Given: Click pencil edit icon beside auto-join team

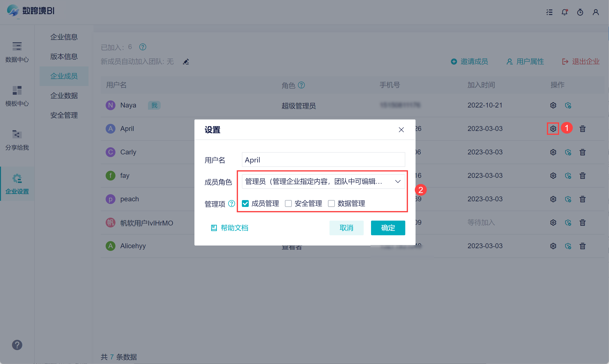Looking at the screenshot, I should [186, 62].
